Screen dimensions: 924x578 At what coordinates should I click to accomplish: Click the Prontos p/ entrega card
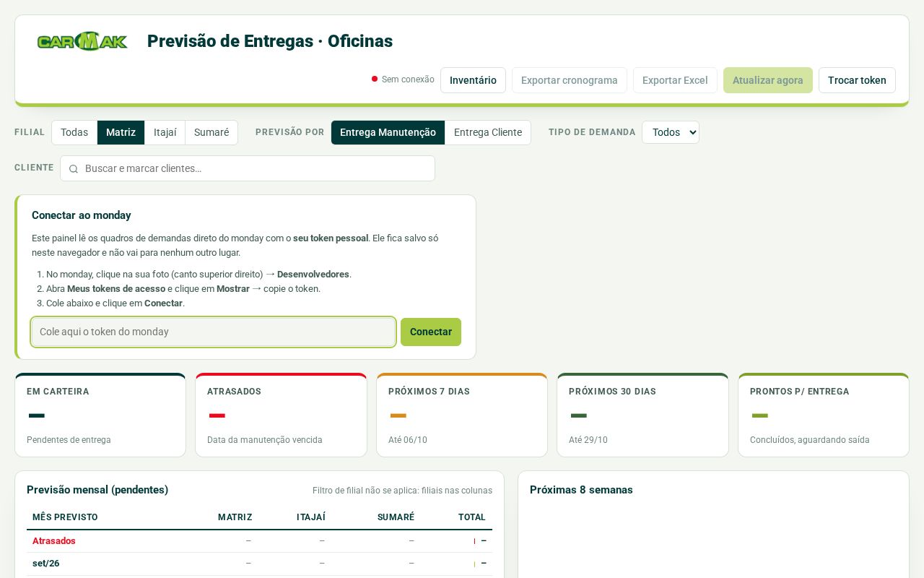824,415
